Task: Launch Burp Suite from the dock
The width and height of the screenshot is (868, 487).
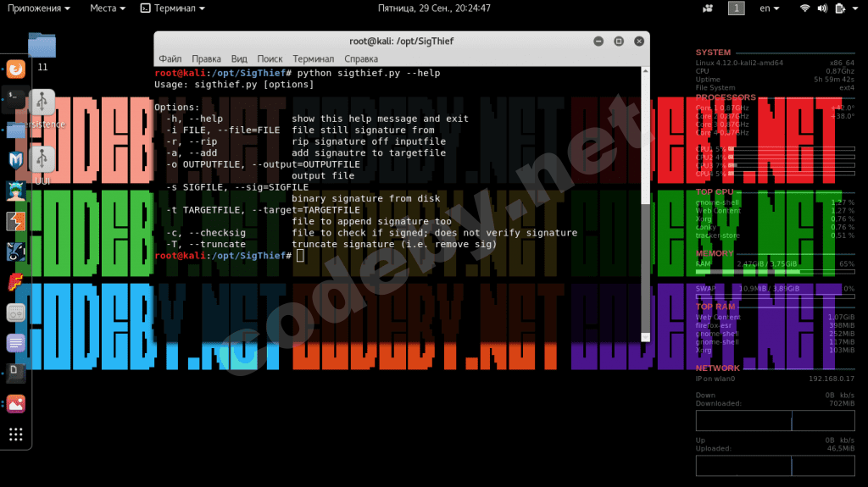Action: [x=15, y=221]
